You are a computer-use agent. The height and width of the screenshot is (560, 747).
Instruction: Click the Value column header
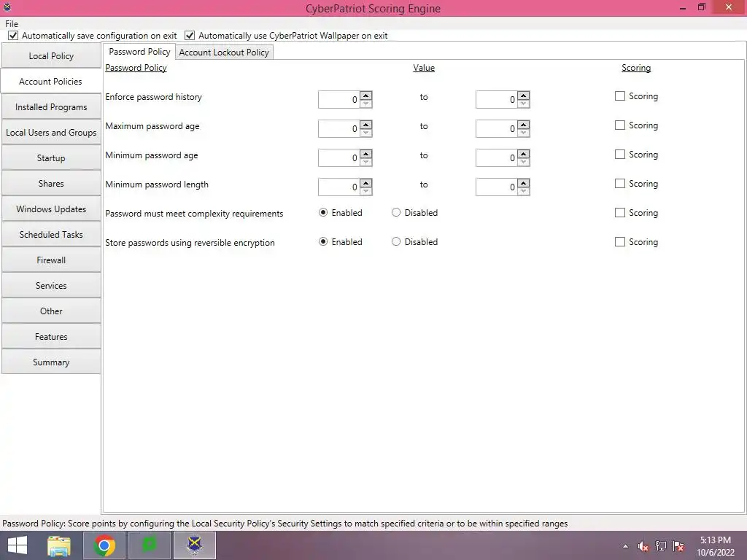pyautogui.click(x=424, y=68)
